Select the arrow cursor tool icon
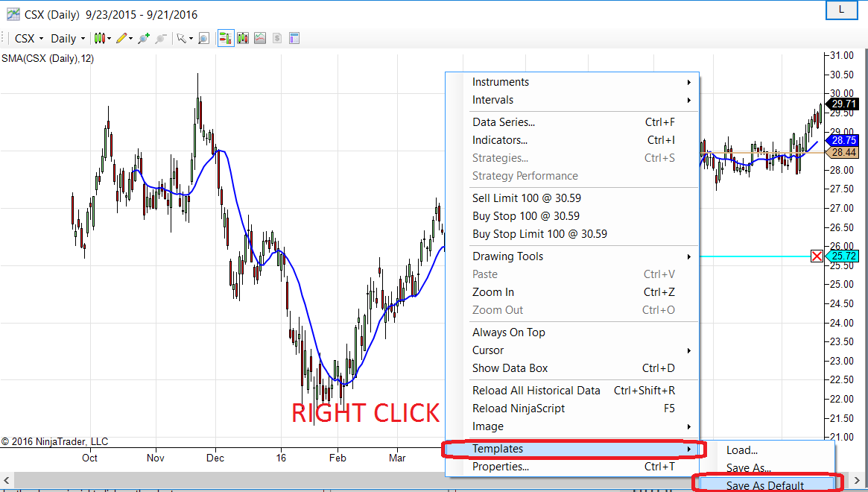This screenshot has height=492, width=868. pos(181,38)
